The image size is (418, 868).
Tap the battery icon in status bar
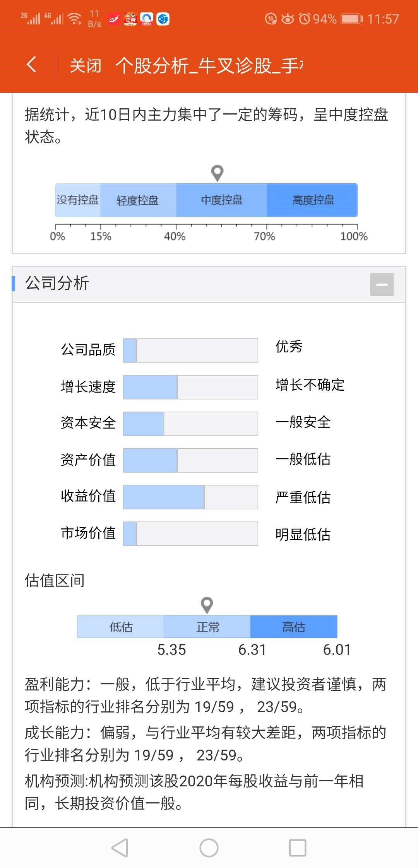[351, 19]
